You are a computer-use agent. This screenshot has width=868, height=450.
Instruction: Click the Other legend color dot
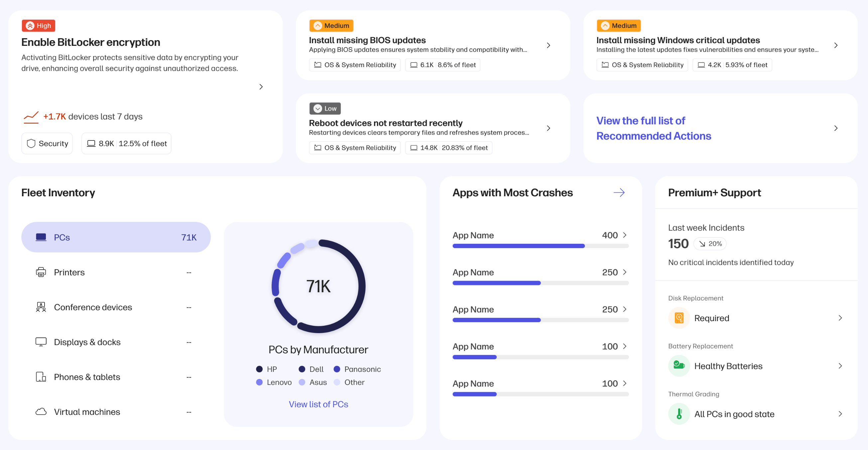[x=337, y=382]
